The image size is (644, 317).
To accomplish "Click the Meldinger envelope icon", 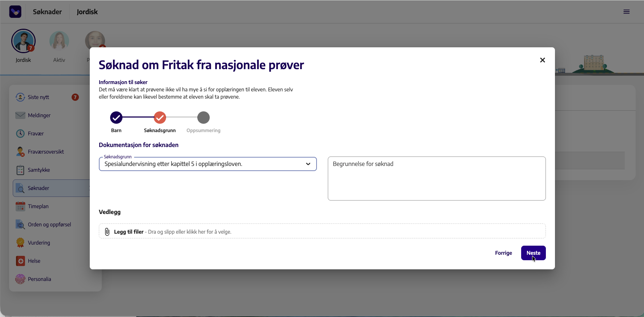I will [x=20, y=115].
